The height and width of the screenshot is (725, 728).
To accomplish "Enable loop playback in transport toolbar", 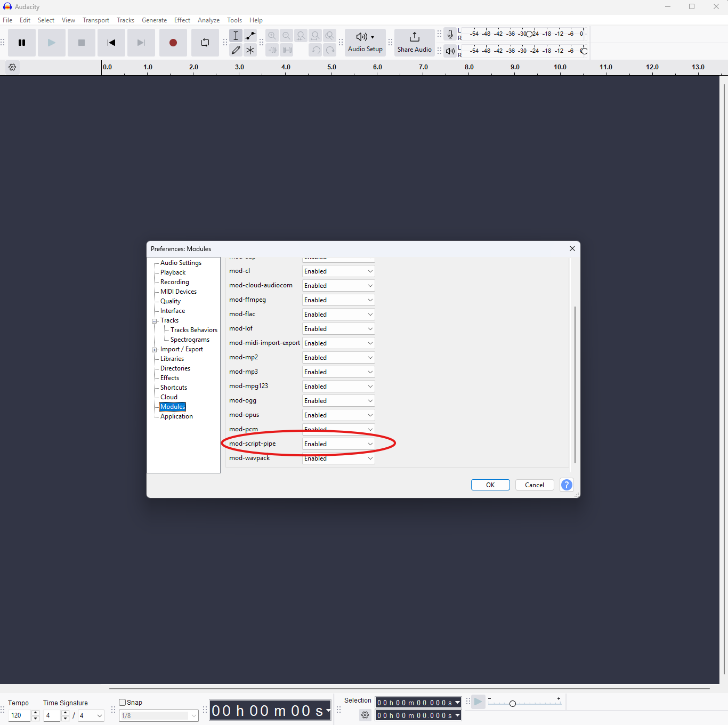I will tap(205, 43).
